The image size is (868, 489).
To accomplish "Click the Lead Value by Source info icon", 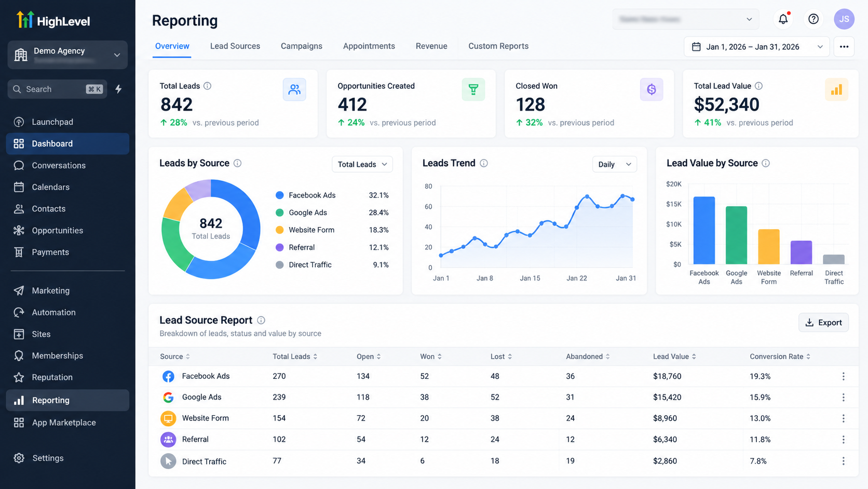I will click(x=766, y=163).
